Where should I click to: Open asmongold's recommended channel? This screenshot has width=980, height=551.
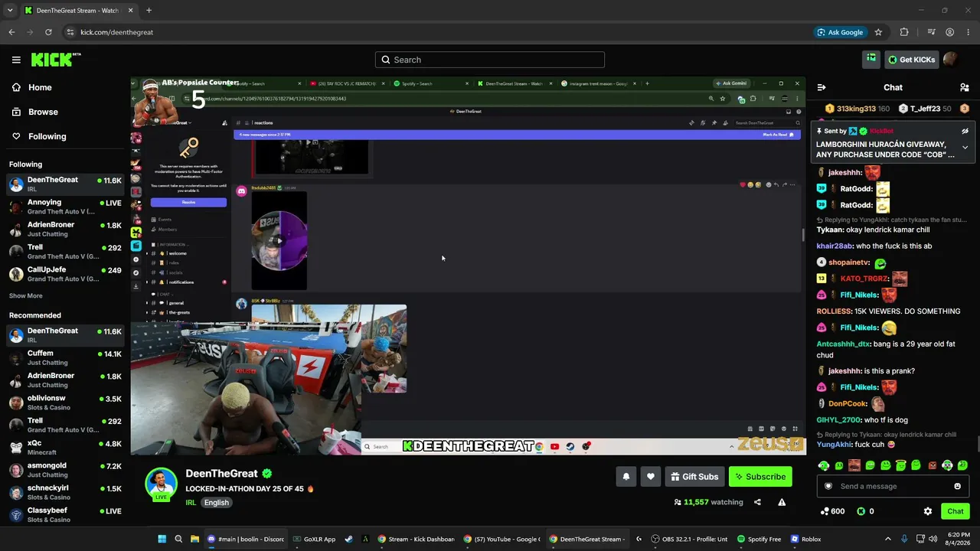pos(65,470)
